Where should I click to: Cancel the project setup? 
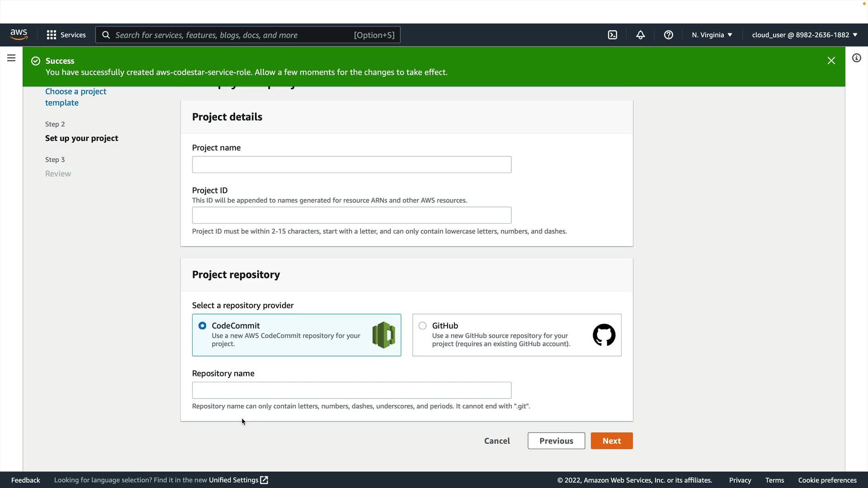pyautogui.click(x=497, y=441)
